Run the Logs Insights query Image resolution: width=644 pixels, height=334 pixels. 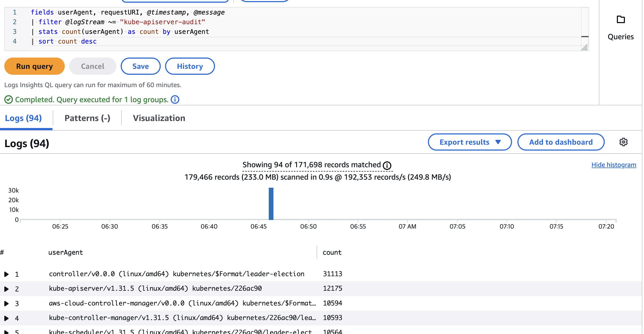coord(34,66)
